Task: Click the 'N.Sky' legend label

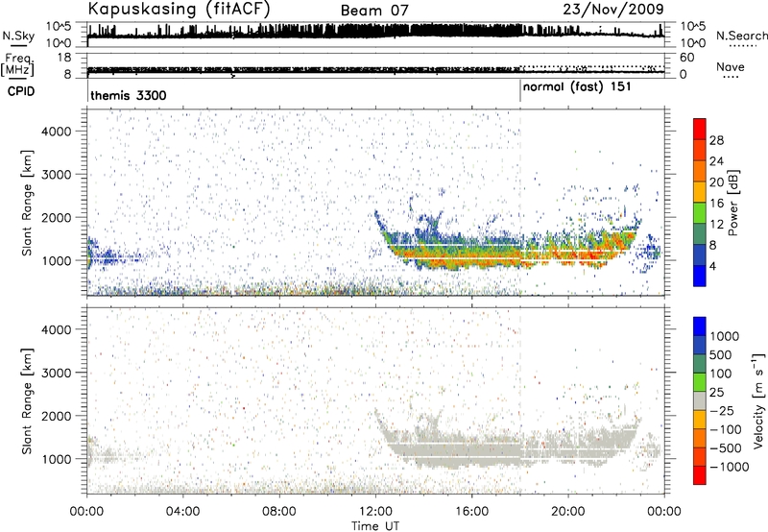Action: click(x=18, y=36)
